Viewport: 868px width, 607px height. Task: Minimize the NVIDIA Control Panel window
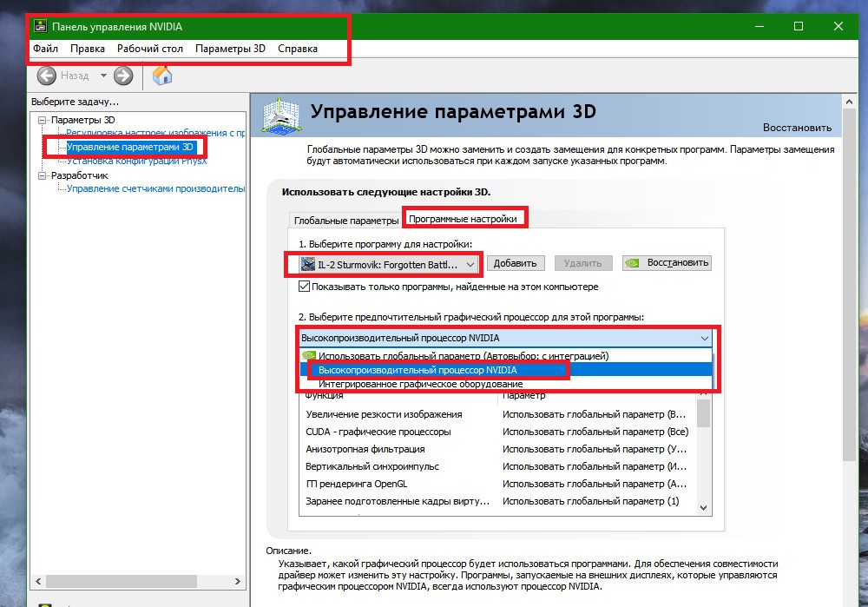[759, 26]
